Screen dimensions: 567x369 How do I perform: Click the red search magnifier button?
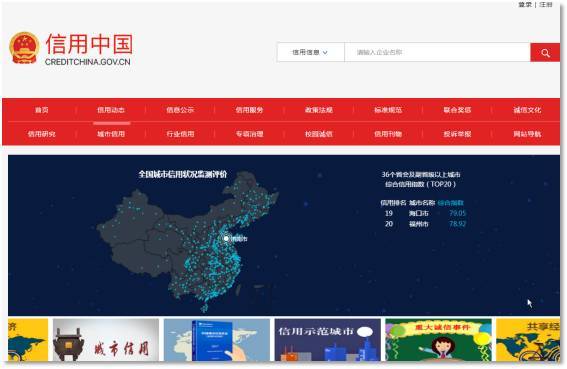[x=545, y=52]
